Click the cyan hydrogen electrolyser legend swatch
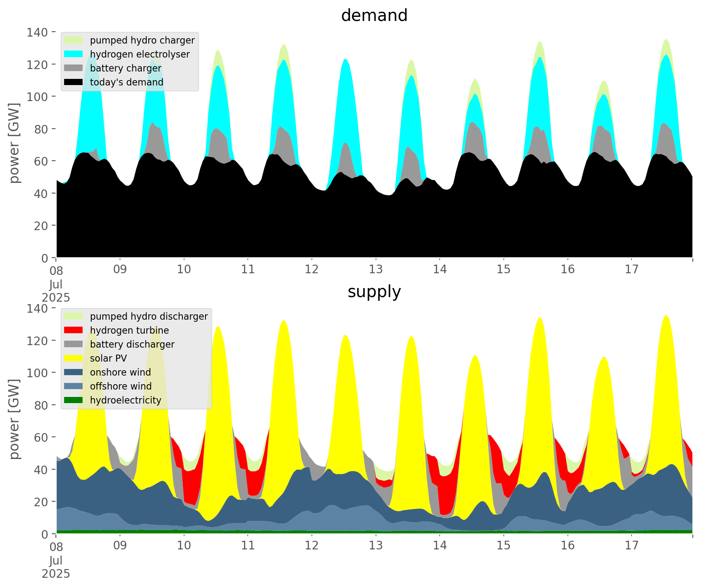The height and width of the screenshot is (588, 701). [x=74, y=54]
